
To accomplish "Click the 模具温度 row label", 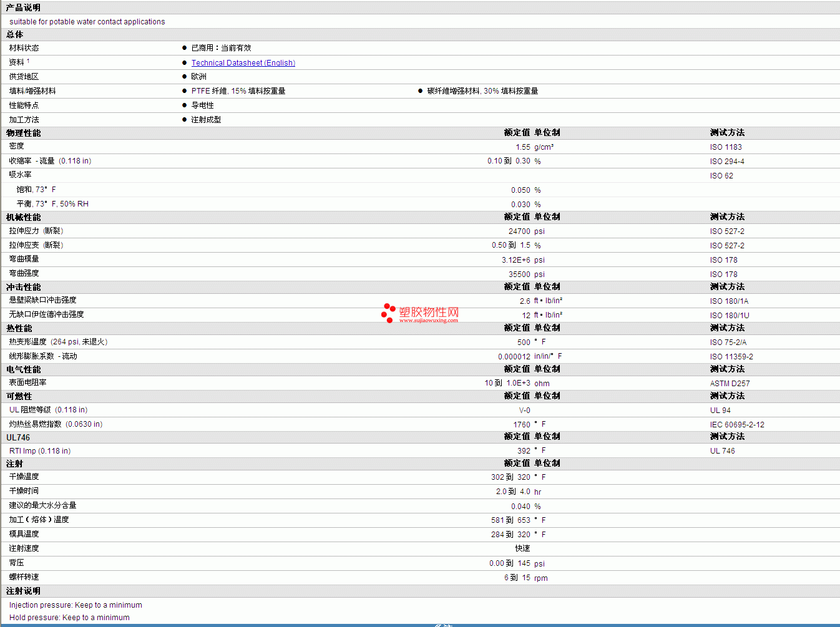I will [24, 534].
